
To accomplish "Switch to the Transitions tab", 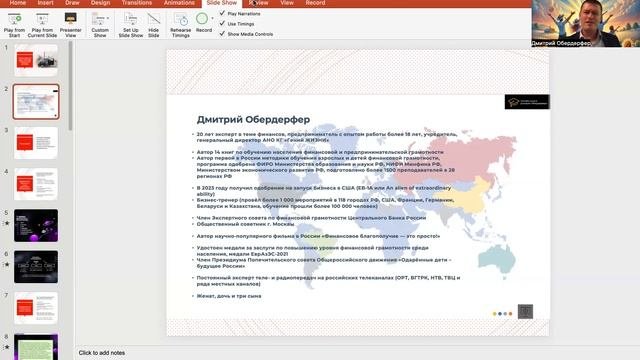I will coord(137,3).
